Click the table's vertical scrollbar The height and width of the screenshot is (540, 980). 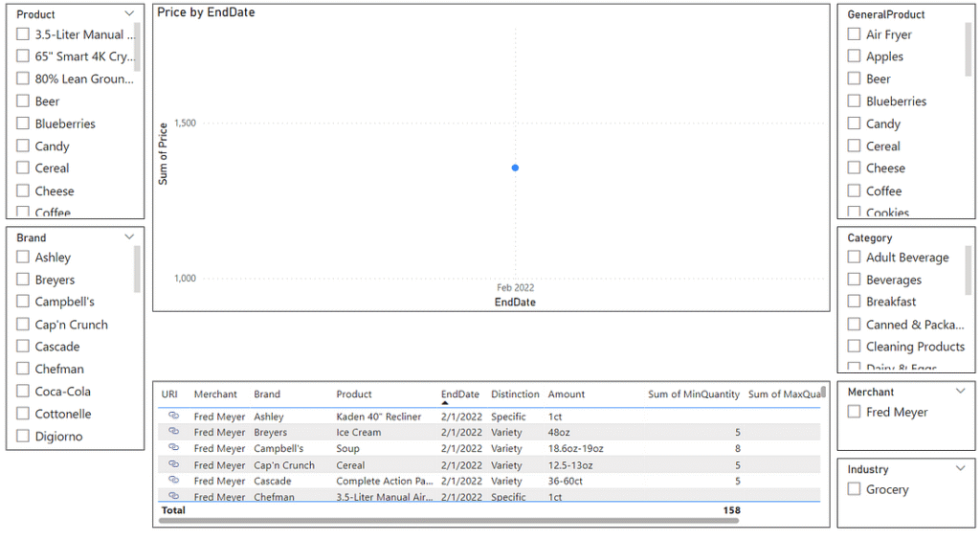pyautogui.click(x=823, y=392)
